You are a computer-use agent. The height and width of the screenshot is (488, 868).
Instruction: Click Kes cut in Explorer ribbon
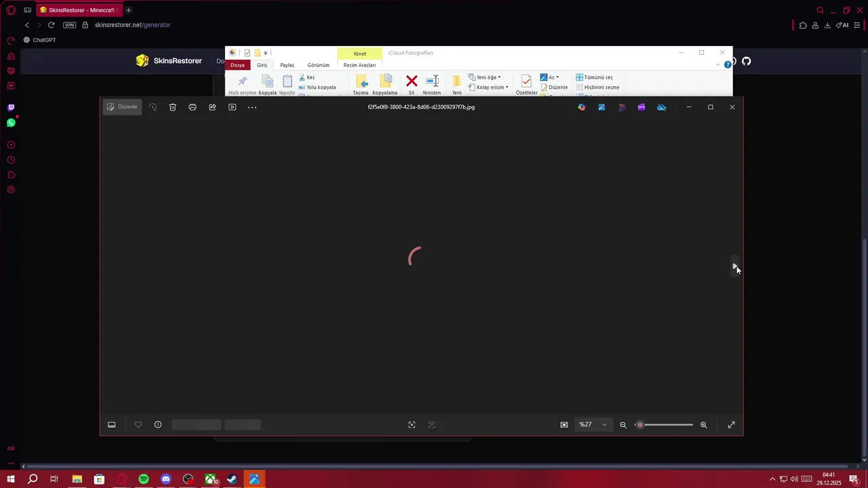(307, 77)
